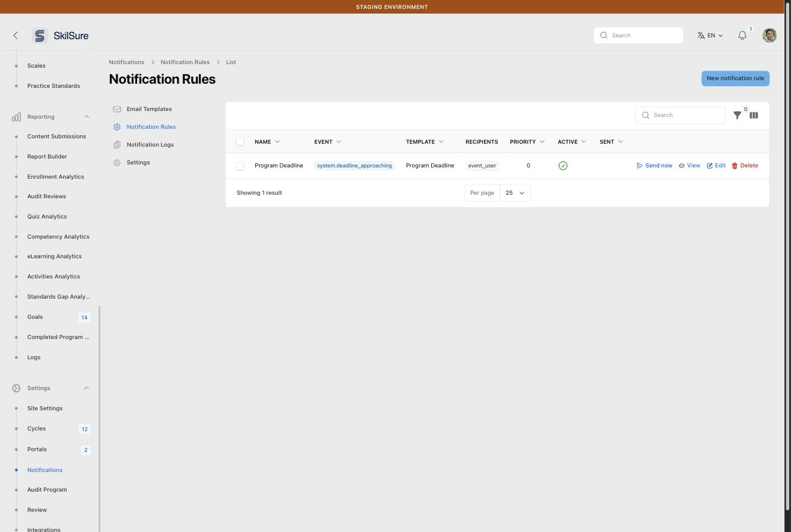Click the Email Templates envelope icon
Viewport: 791px width, 532px height.
point(117,109)
